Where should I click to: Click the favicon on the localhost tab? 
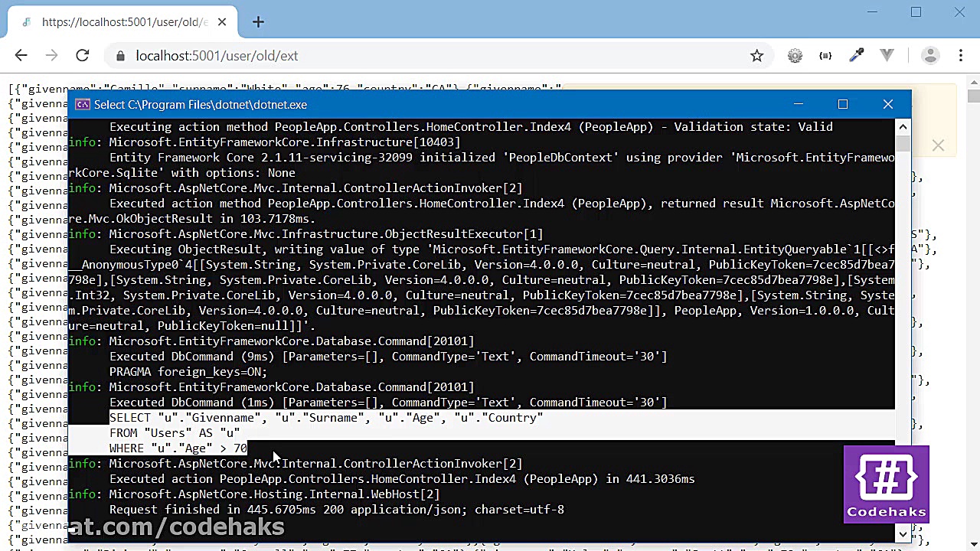[28, 21]
